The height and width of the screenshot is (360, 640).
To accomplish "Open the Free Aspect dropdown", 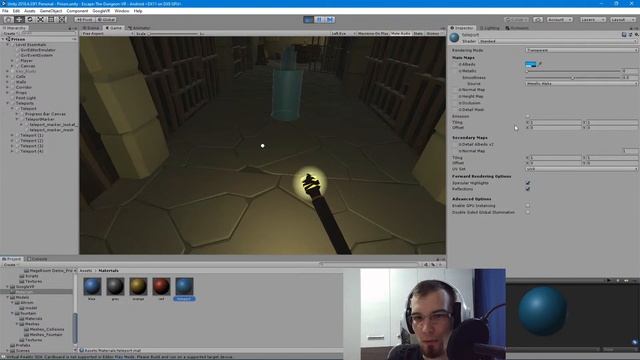I will pos(108,33).
